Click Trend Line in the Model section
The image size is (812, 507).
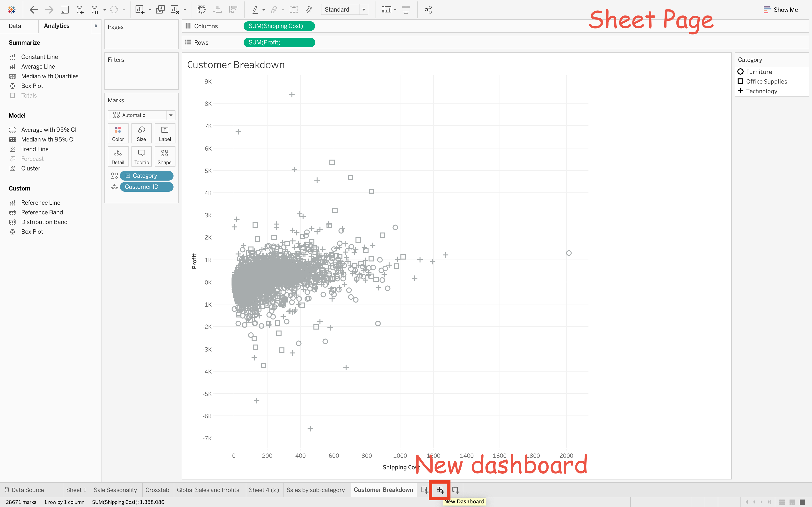[35, 149]
